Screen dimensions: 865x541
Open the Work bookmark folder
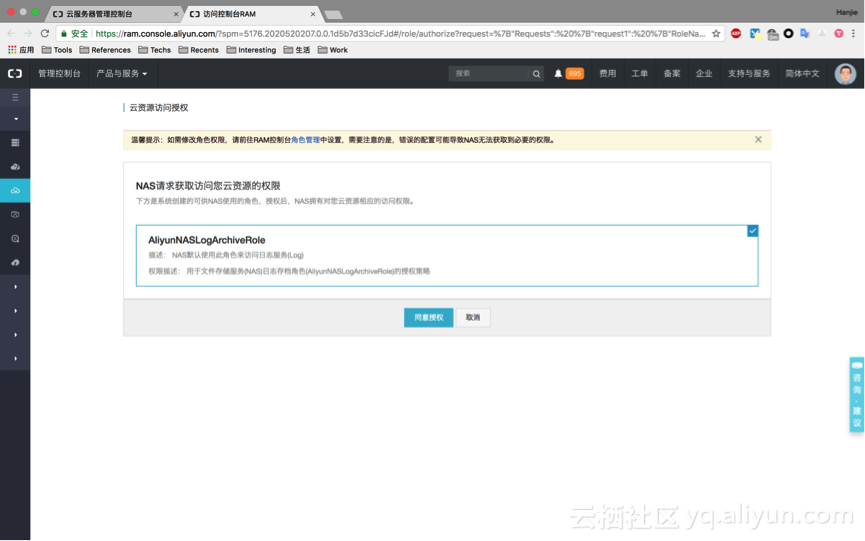pyautogui.click(x=333, y=50)
